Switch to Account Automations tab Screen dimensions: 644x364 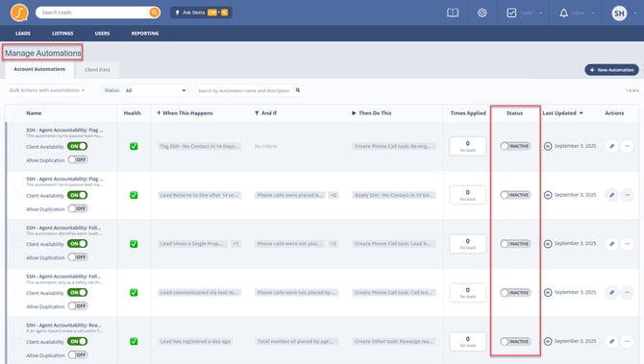pyautogui.click(x=39, y=69)
